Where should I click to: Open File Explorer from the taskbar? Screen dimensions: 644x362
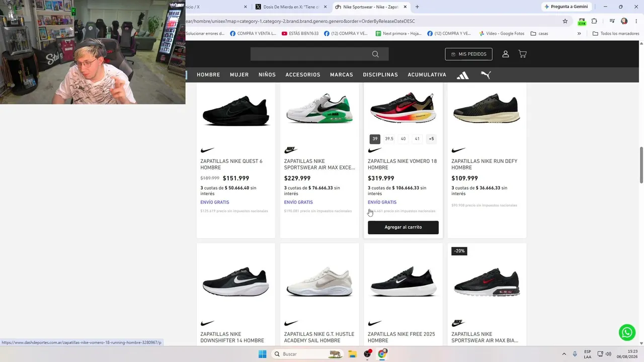pyautogui.click(x=352, y=354)
